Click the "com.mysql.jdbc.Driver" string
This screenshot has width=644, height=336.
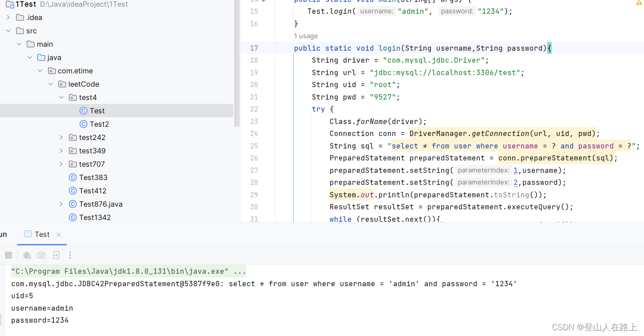pyautogui.click(x=434, y=60)
